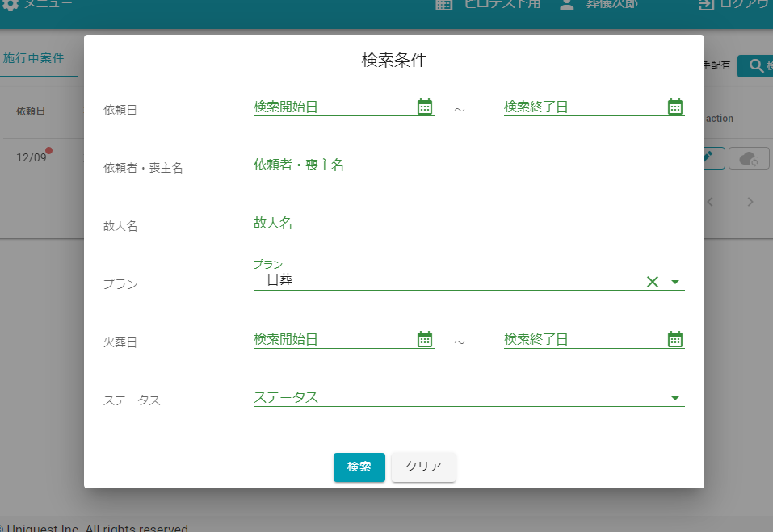The height and width of the screenshot is (532, 773).
Task: Open calendar for 依頼日 start date
Action: [425, 107]
